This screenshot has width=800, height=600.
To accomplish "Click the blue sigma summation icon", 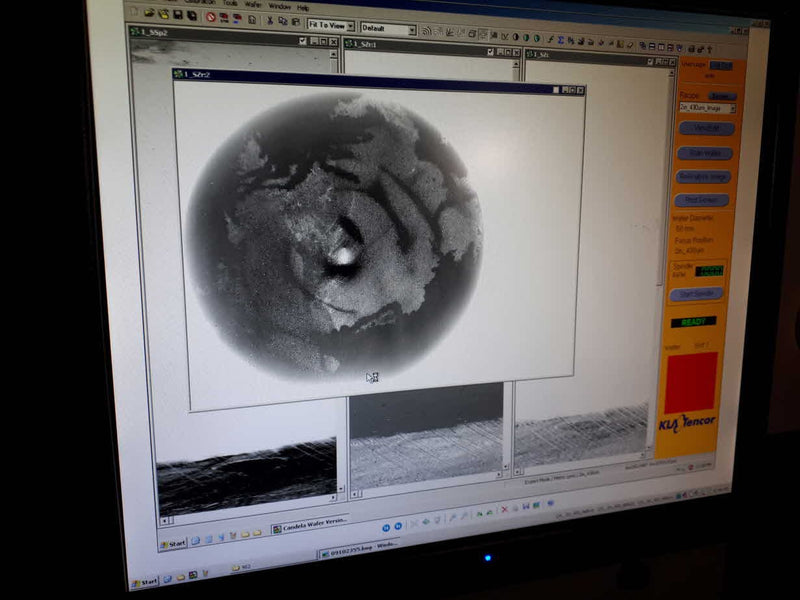I will pos(560,40).
